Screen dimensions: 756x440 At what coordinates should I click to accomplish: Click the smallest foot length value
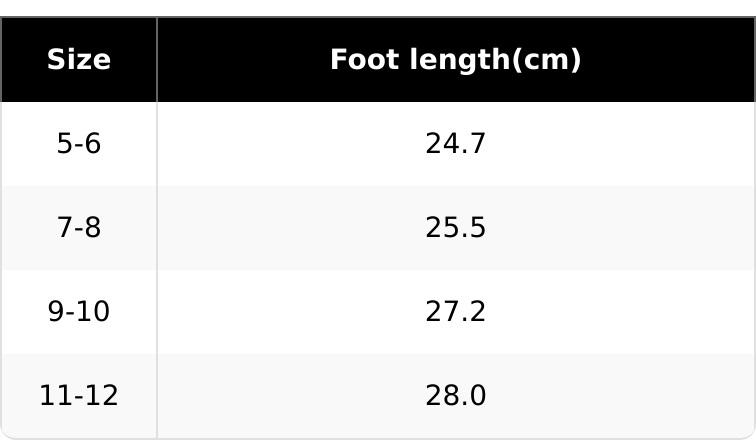click(x=455, y=144)
